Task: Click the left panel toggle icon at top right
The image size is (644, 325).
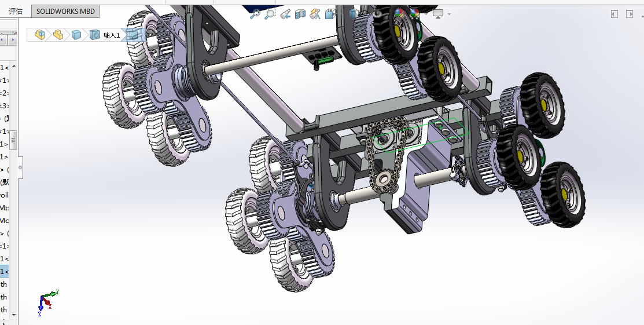Action: click(x=614, y=14)
